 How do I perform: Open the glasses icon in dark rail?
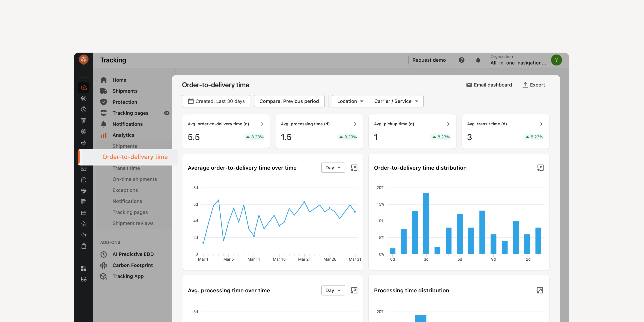pyautogui.click(x=84, y=279)
